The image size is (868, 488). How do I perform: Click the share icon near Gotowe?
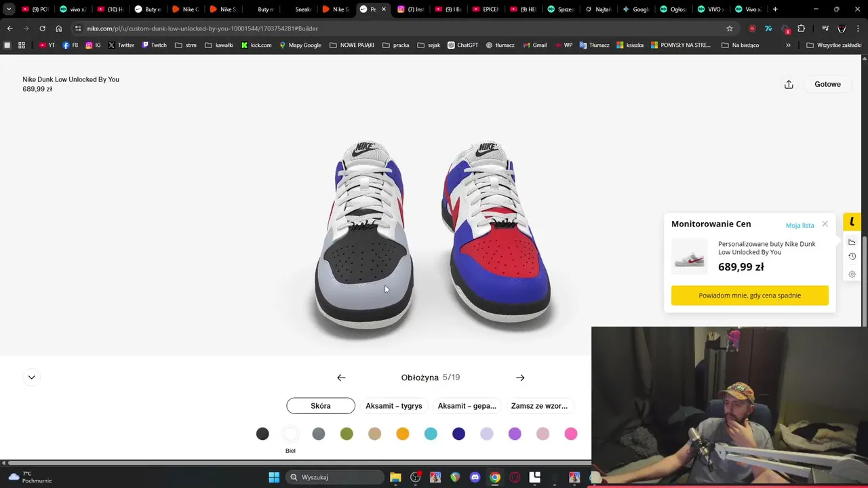tap(789, 84)
